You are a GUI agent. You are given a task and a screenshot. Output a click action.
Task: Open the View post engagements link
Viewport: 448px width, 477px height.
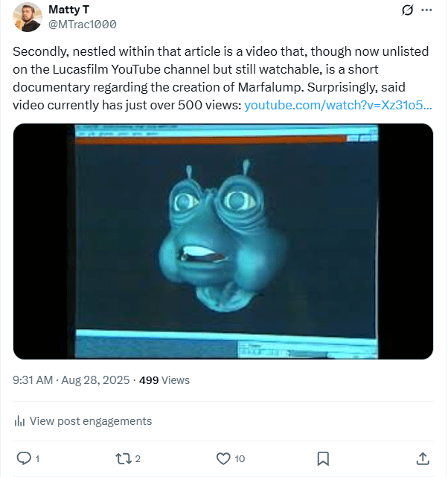[x=90, y=421]
